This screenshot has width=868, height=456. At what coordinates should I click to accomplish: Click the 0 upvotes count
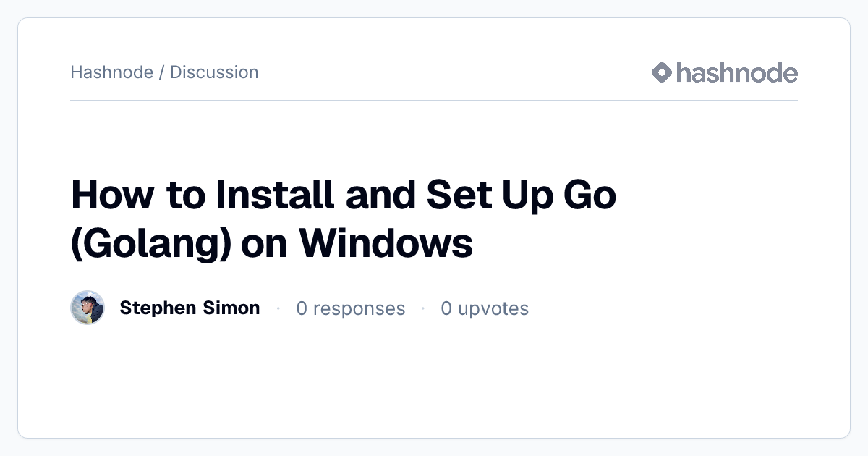tap(485, 308)
